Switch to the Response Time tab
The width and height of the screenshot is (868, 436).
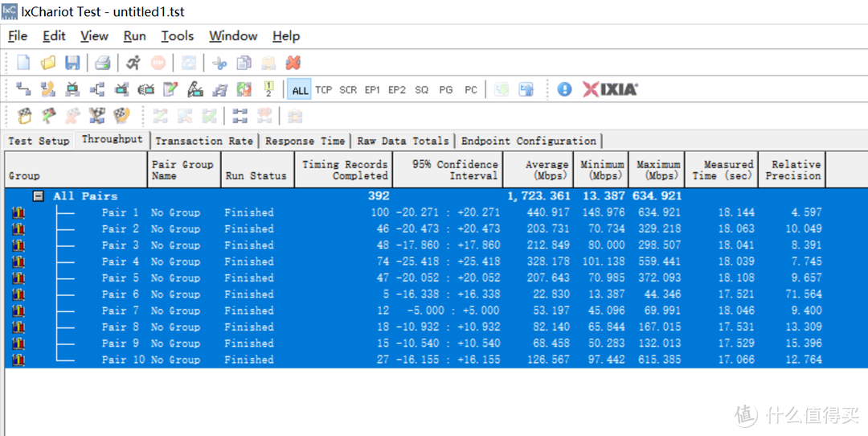(x=305, y=141)
